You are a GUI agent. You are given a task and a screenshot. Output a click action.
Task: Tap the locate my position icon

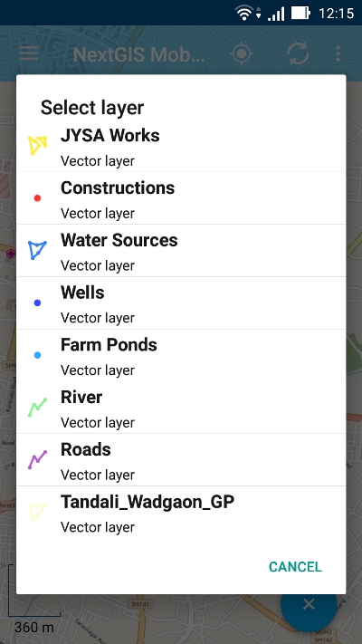(242, 53)
